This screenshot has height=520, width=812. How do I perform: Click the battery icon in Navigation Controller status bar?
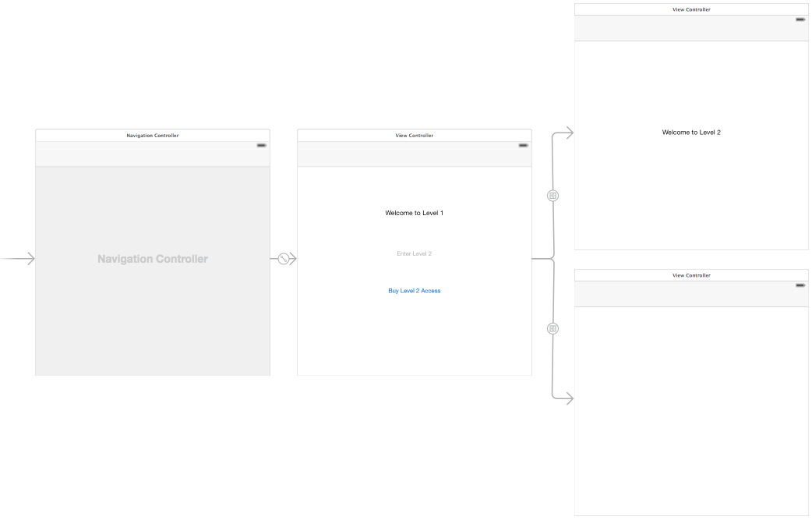[x=260, y=145]
